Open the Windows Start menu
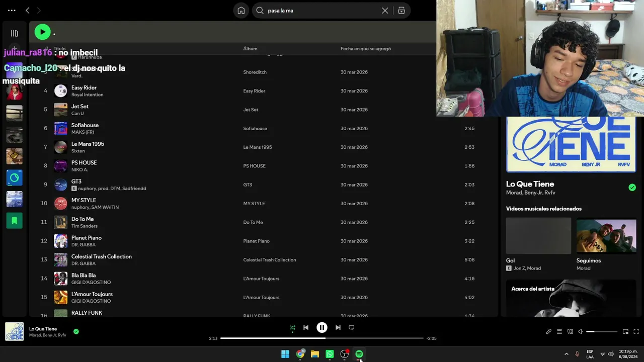Viewport: 644px width, 362px height. click(x=285, y=354)
